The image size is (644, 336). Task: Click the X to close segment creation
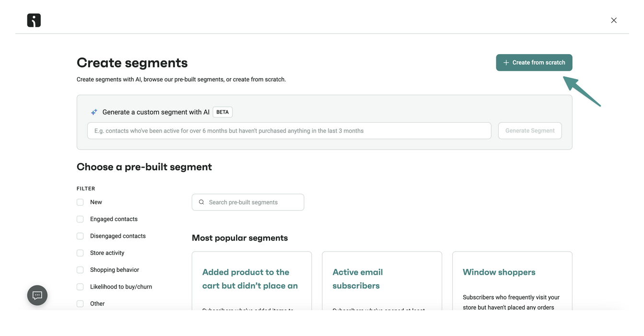(613, 20)
